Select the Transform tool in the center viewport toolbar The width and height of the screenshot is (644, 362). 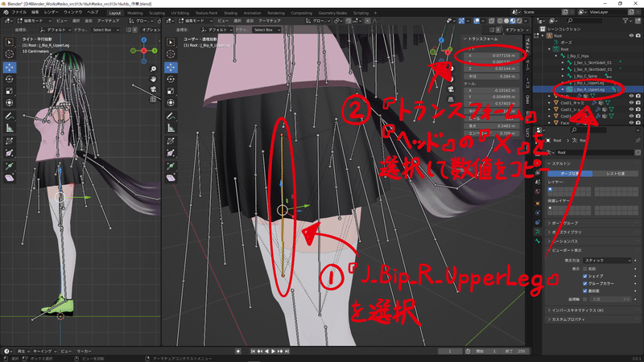pos(171,103)
